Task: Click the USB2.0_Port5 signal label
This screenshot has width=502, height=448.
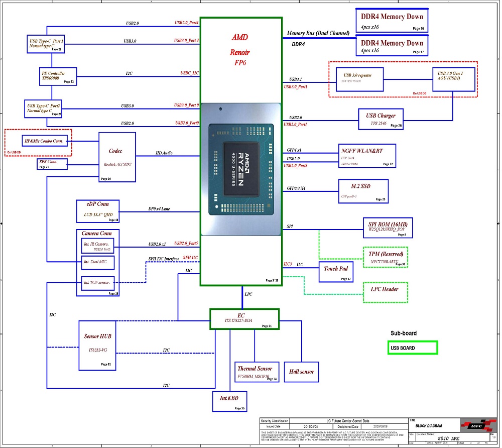Action: click(x=187, y=244)
